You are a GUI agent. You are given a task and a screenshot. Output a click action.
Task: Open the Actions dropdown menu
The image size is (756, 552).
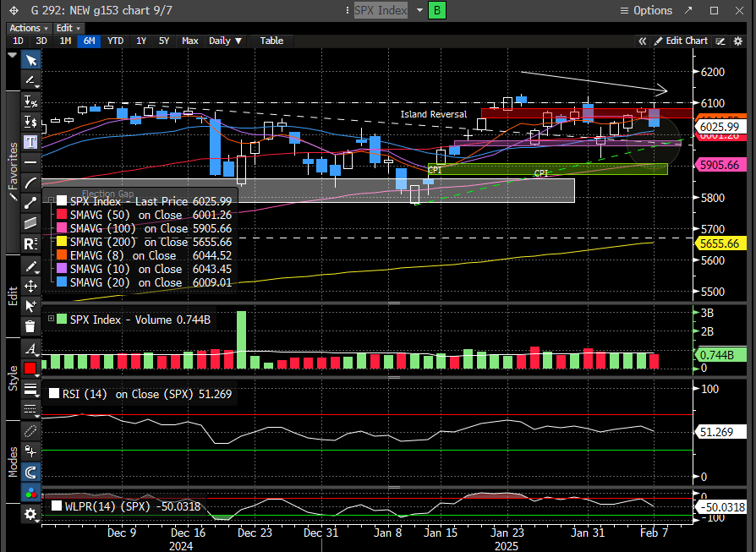pyautogui.click(x=29, y=28)
